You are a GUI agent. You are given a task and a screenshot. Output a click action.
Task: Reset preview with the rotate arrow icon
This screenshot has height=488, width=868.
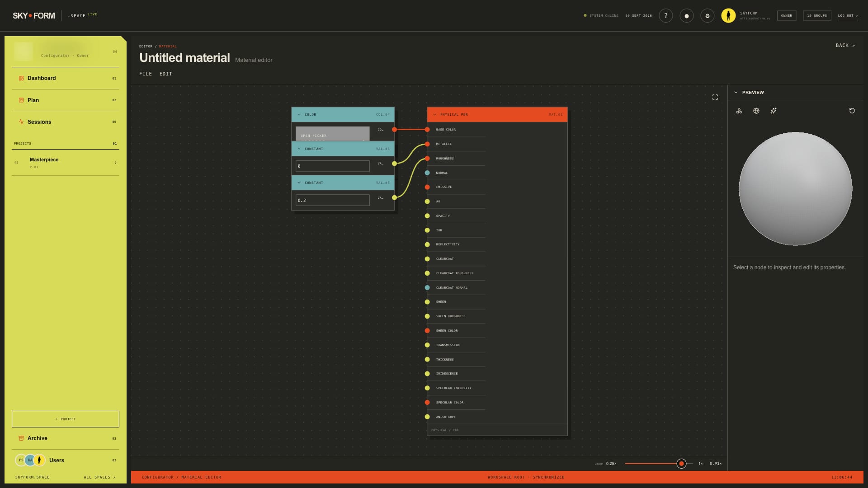pos(852,111)
